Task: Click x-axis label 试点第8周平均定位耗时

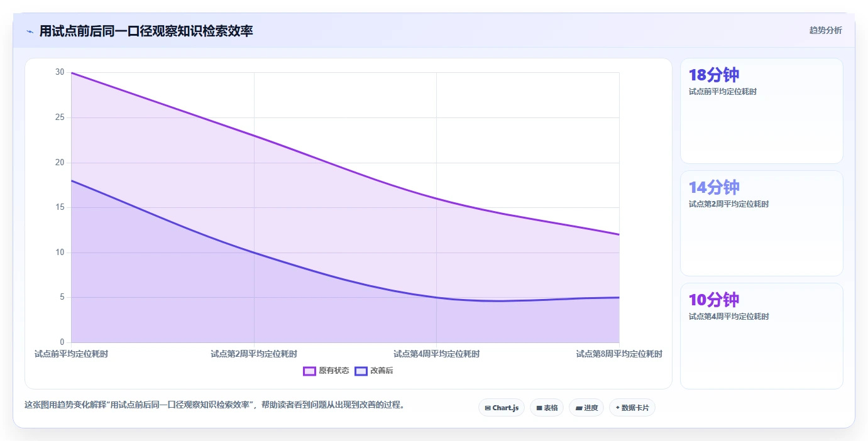Action: click(619, 354)
